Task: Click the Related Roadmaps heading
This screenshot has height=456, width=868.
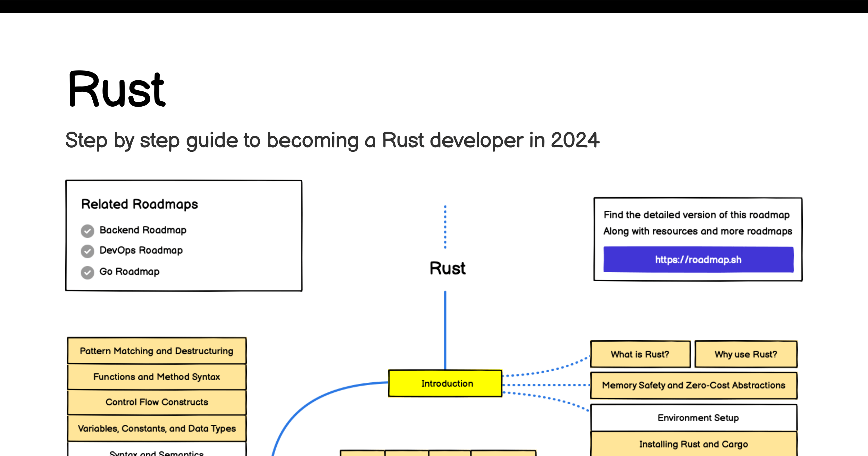Action: tap(140, 204)
